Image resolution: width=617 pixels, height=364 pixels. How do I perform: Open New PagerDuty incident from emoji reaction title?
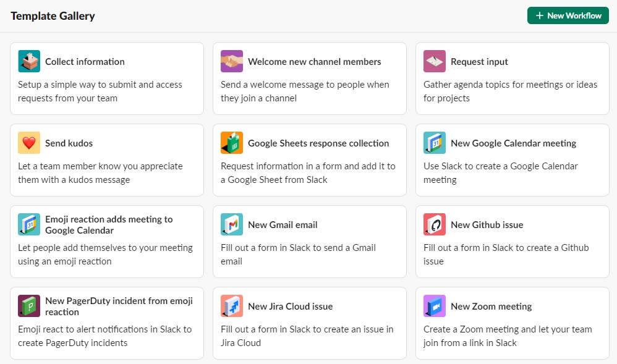119,306
